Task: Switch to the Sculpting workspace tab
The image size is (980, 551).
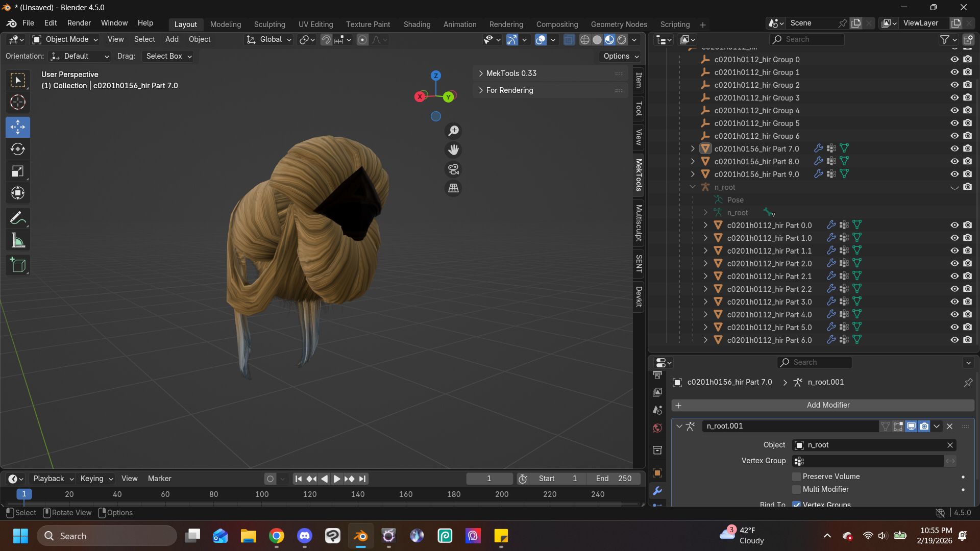Action: pos(269,24)
